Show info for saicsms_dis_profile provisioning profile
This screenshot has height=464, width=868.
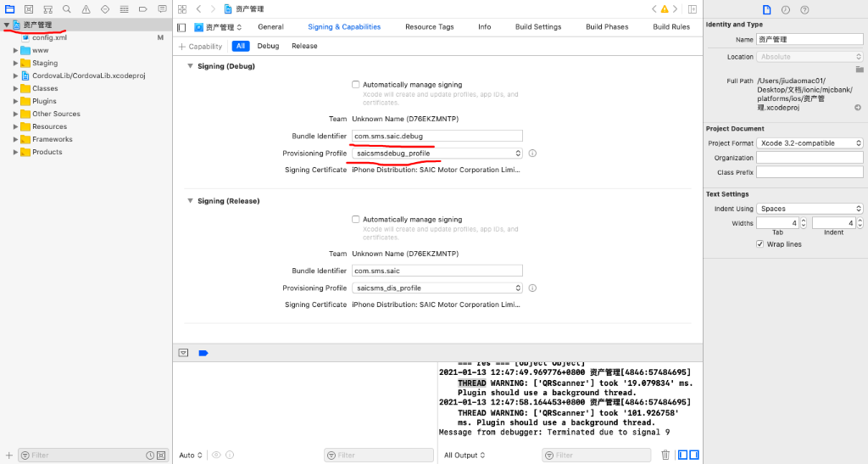(x=532, y=288)
